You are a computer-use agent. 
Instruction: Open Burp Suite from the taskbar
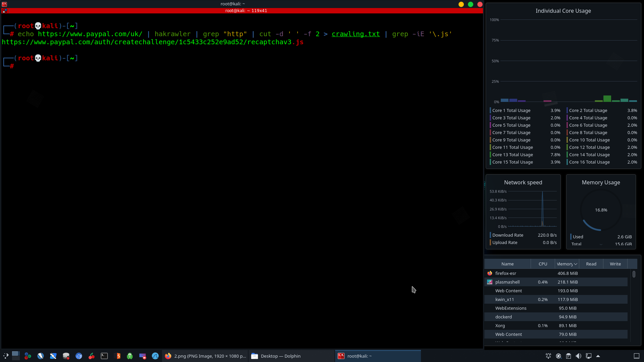[117, 356]
